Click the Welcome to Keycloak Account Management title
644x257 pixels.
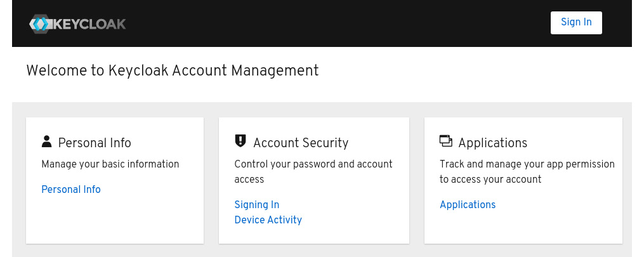click(x=173, y=70)
